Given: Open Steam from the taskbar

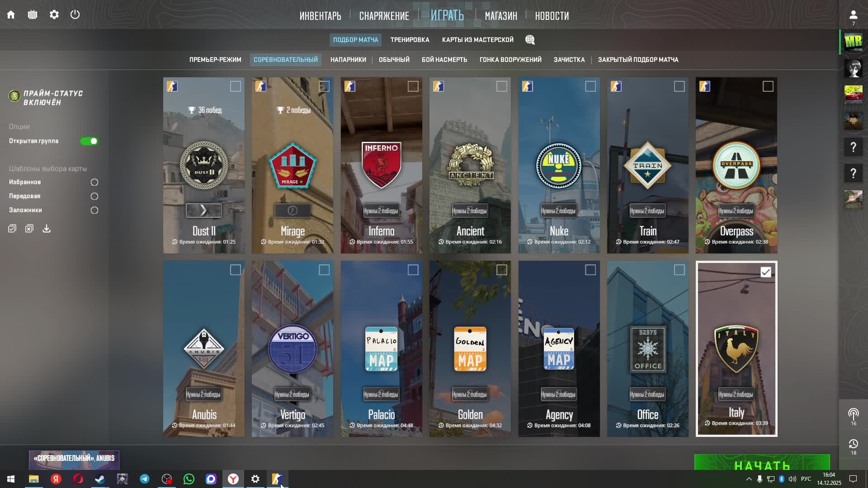Looking at the screenshot, I should pos(100,479).
